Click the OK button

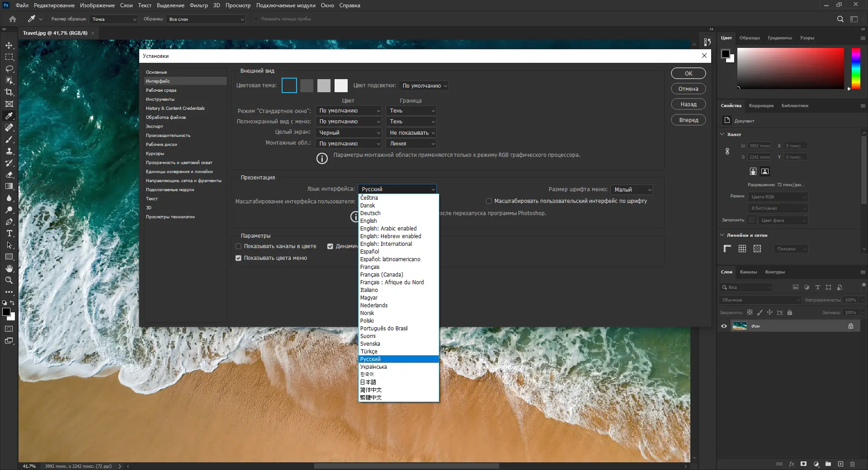click(689, 73)
